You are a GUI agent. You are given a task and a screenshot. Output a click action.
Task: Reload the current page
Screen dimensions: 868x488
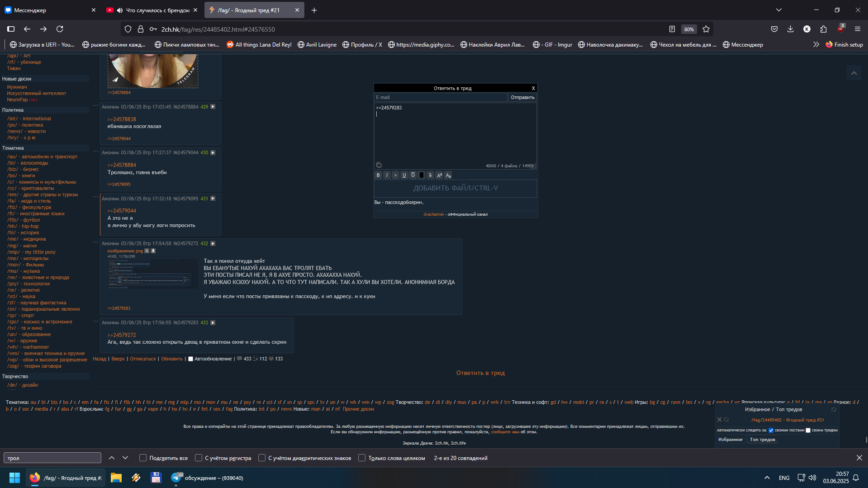pyautogui.click(x=60, y=29)
